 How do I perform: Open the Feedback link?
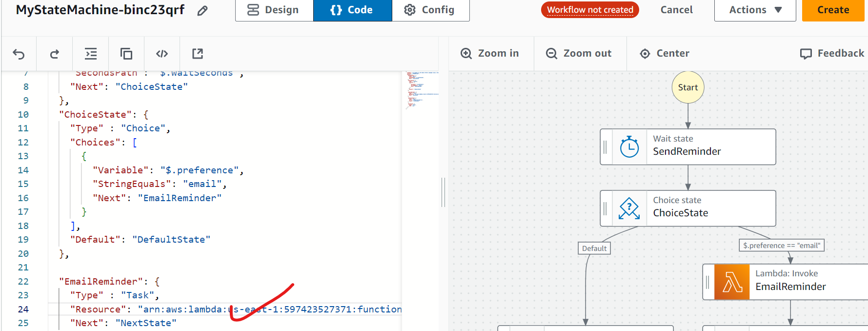832,54
